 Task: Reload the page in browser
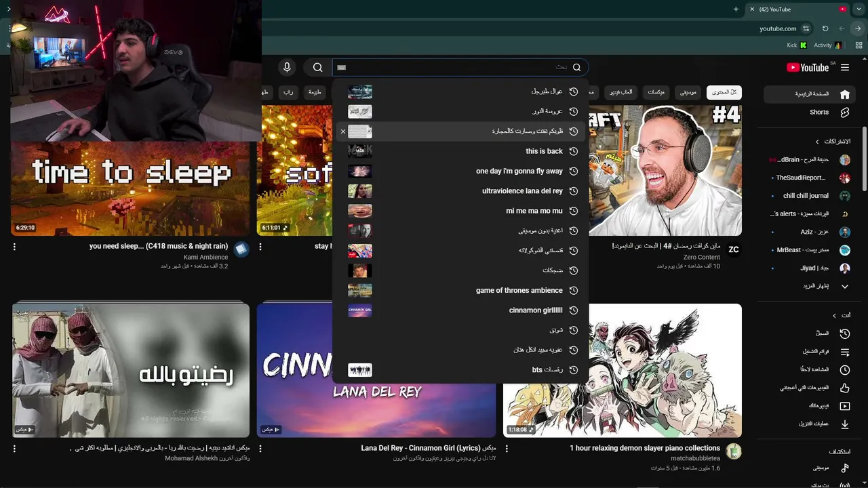tap(825, 28)
